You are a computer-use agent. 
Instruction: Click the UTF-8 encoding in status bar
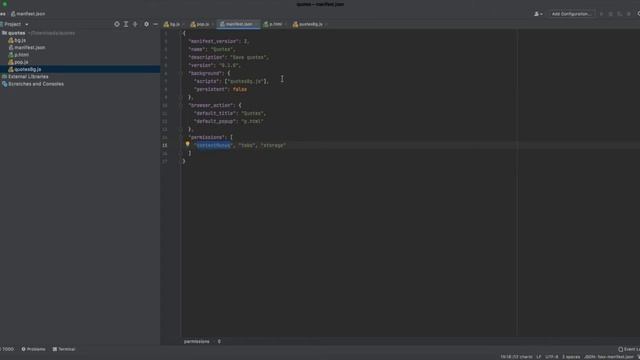pyautogui.click(x=551, y=357)
